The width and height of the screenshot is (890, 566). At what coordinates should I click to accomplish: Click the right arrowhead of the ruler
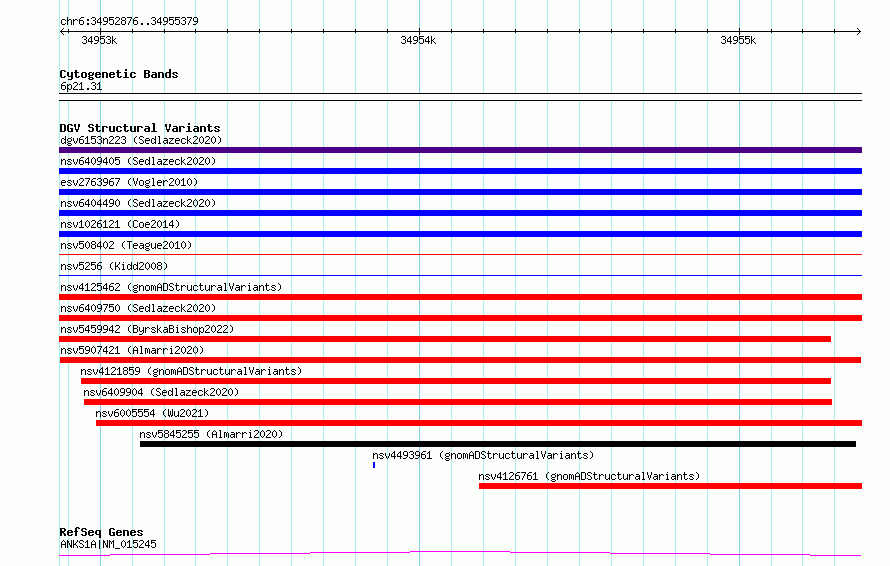[x=859, y=32]
